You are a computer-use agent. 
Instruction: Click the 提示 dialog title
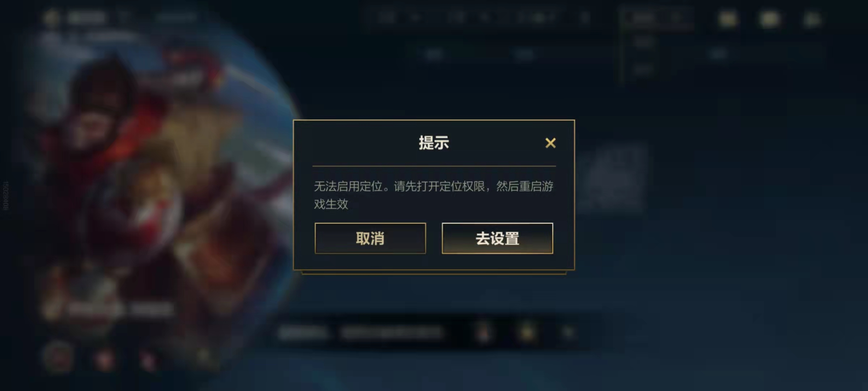434,143
